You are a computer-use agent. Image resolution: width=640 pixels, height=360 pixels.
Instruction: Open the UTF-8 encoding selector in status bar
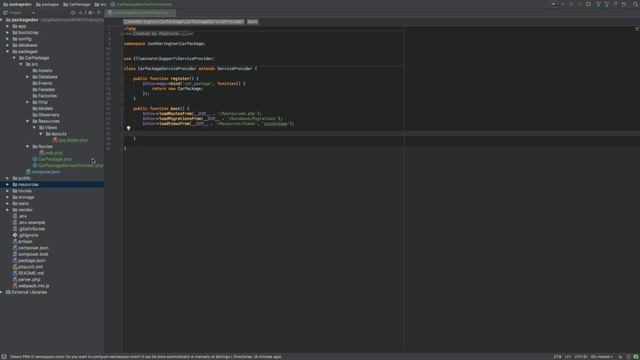click(580, 357)
